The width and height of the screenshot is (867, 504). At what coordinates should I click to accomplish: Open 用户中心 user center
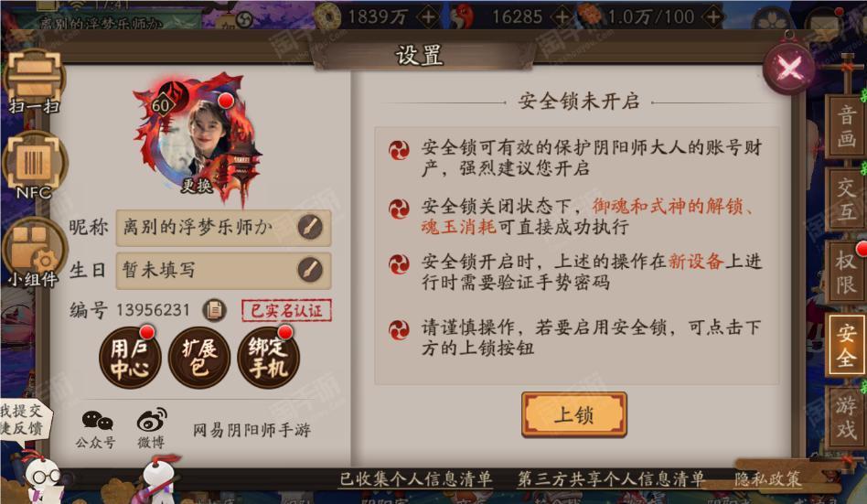click(130, 358)
